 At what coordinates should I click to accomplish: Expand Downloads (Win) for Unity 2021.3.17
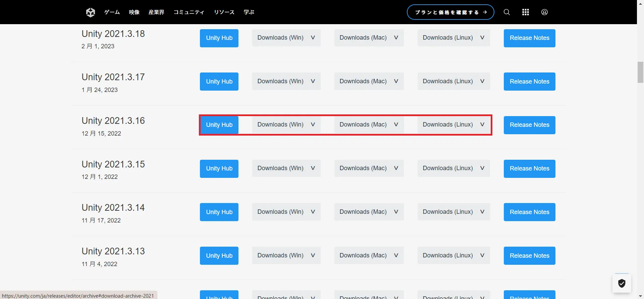pyautogui.click(x=286, y=81)
